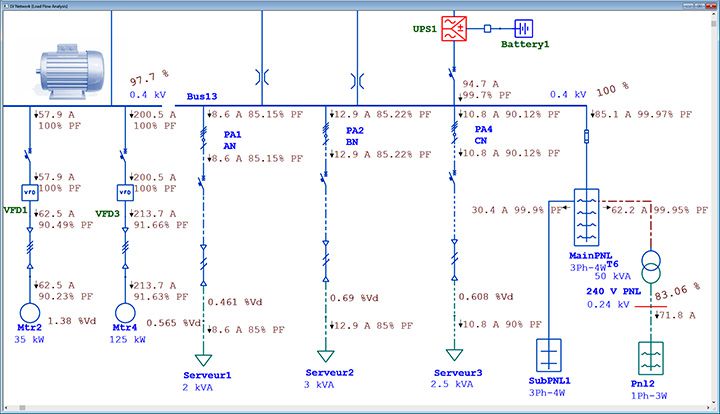This screenshot has width=720, height=414.
Task: Select the UPS1 converter symbol
Action: click(455, 29)
